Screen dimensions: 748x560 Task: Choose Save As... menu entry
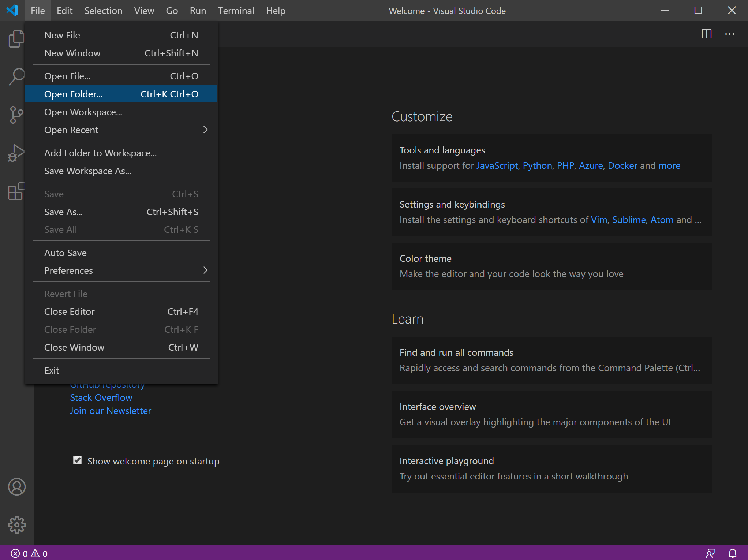(x=121, y=212)
